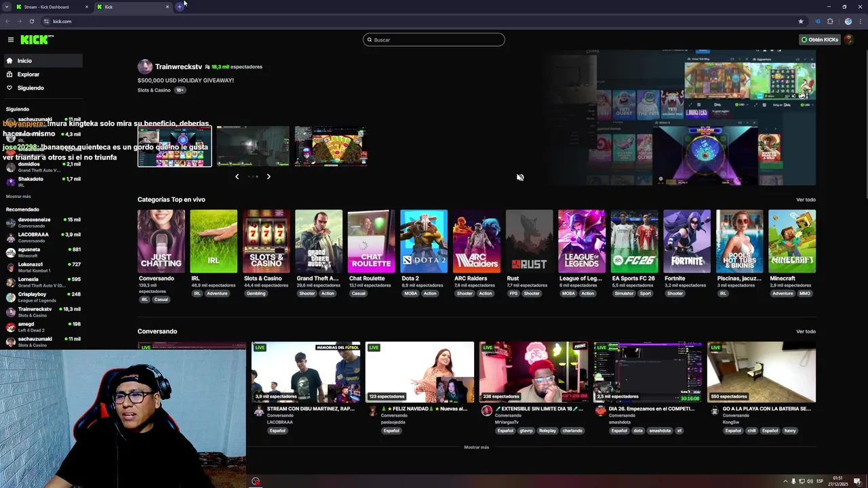Image resolution: width=868 pixels, height=488 pixels.
Task: Open followed channel Shakadoto
Action: pos(42,182)
